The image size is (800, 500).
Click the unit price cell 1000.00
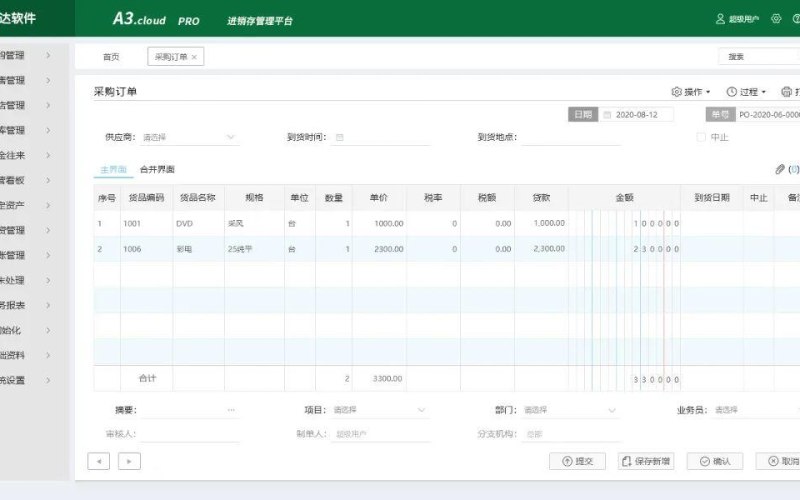[379, 223]
